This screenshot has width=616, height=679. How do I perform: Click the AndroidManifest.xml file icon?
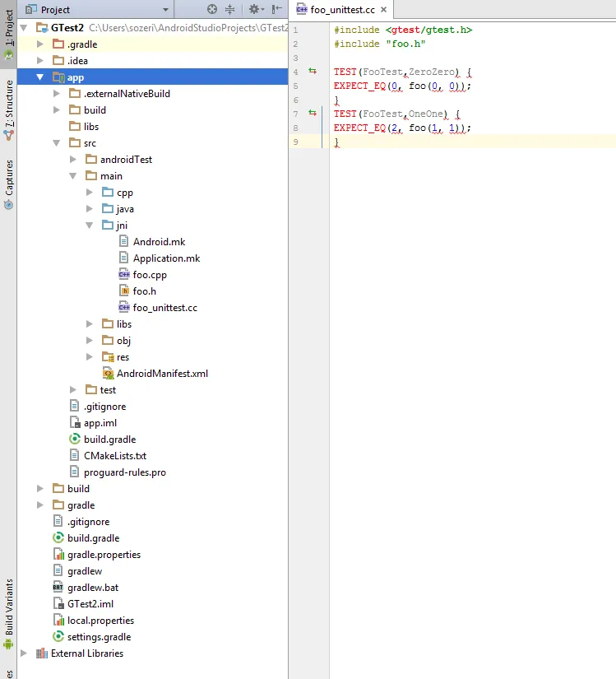point(108,373)
